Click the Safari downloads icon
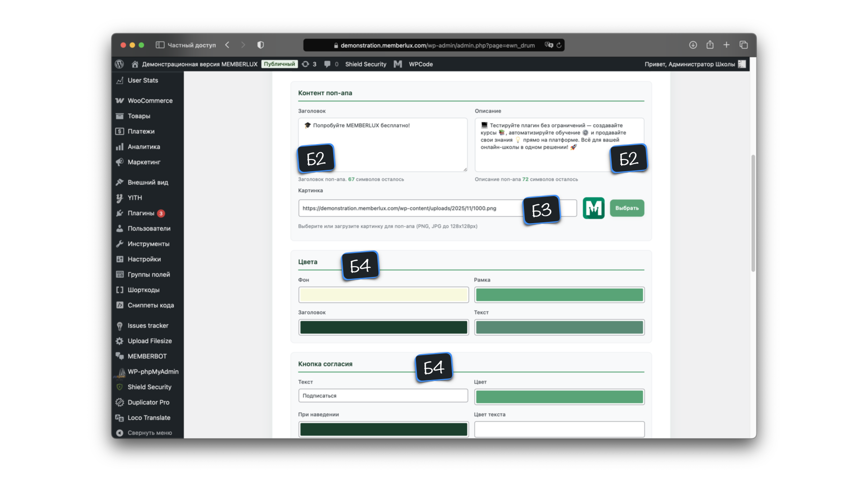This screenshot has width=868, height=488. [693, 45]
